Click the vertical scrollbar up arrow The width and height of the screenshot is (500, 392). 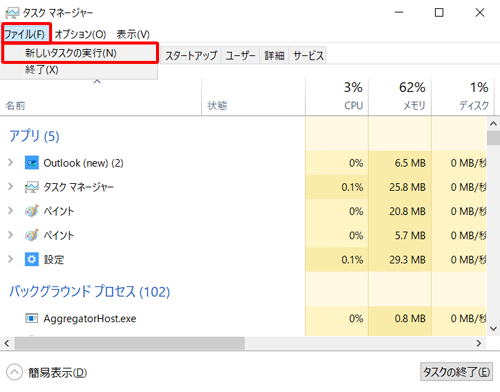click(x=493, y=124)
